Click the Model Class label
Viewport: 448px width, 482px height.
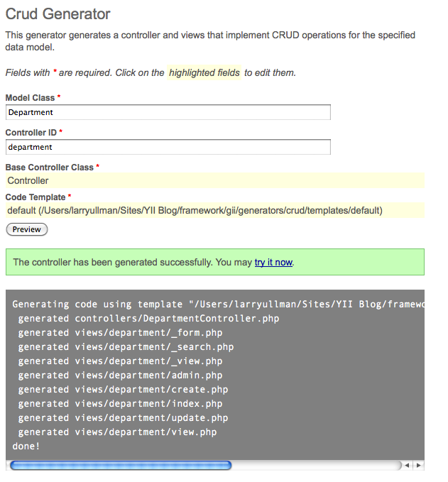point(30,97)
